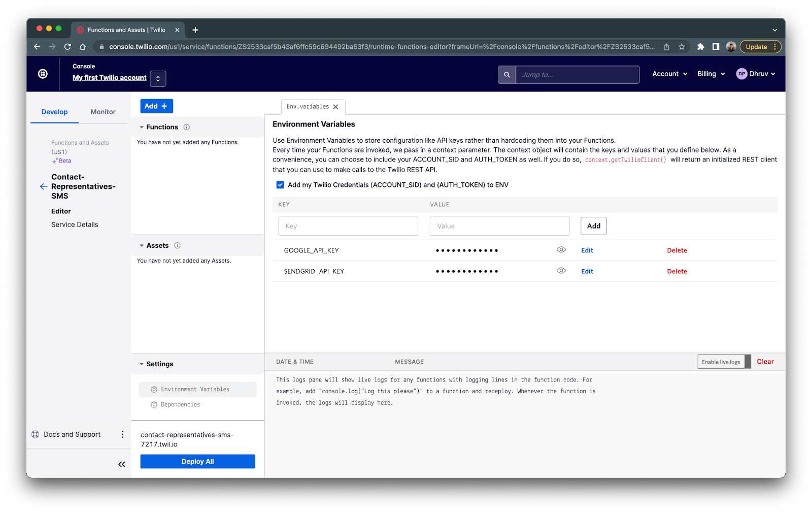
Task: Open Docs and Support more options
Action: [x=122, y=434]
